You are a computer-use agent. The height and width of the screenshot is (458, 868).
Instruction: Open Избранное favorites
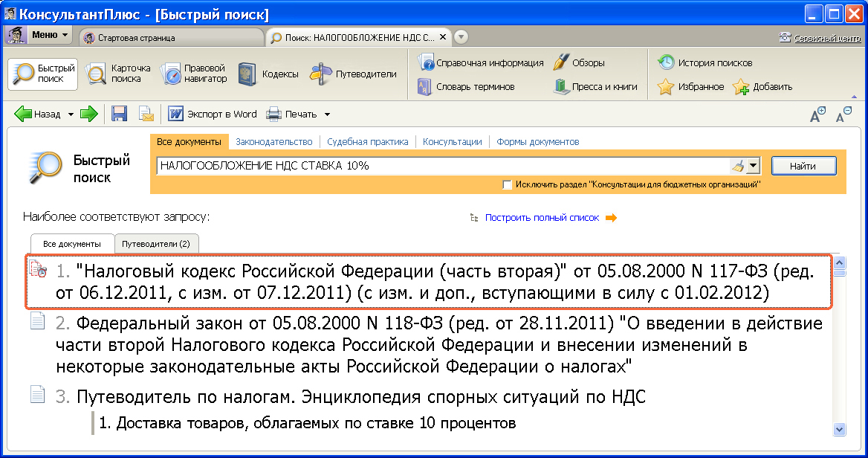coord(690,87)
